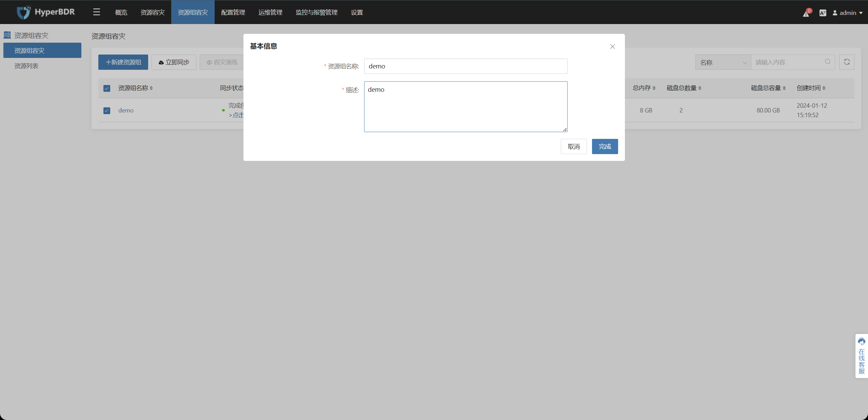Image resolution: width=868 pixels, height=420 pixels.
Task: Click the 资源组名称 input field
Action: 466,66
